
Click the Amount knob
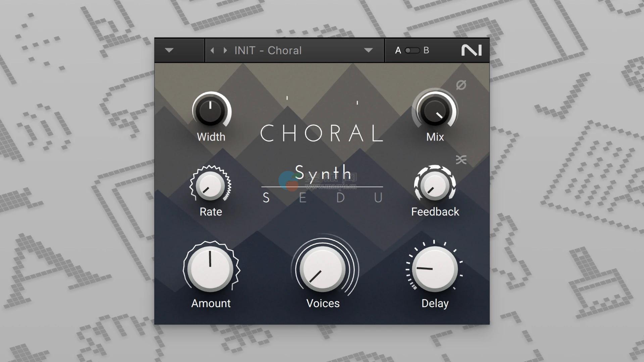pyautogui.click(x=210, y=269)
